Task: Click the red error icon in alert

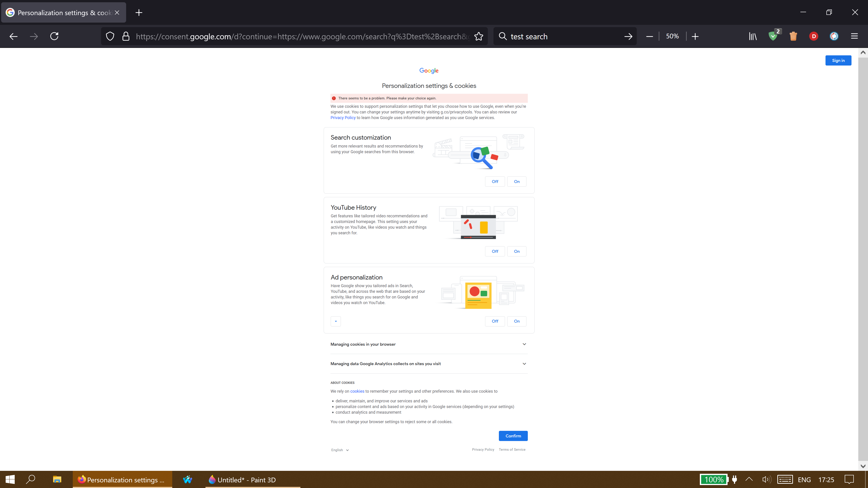Action: coord(334,98)
